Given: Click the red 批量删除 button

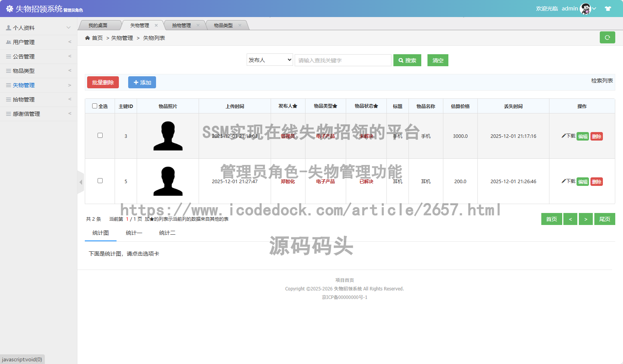Looking at the screenshot, I should (103, 82).
